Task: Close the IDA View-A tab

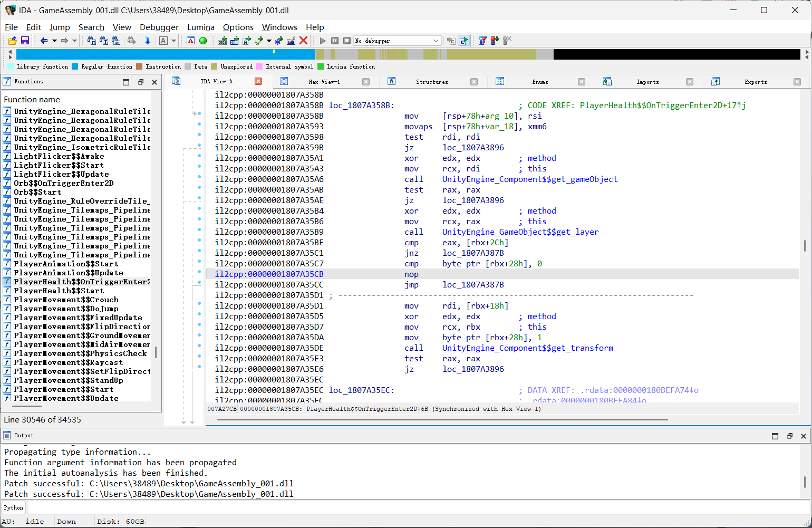Action: pyautogui.click(x=258, y=81)
